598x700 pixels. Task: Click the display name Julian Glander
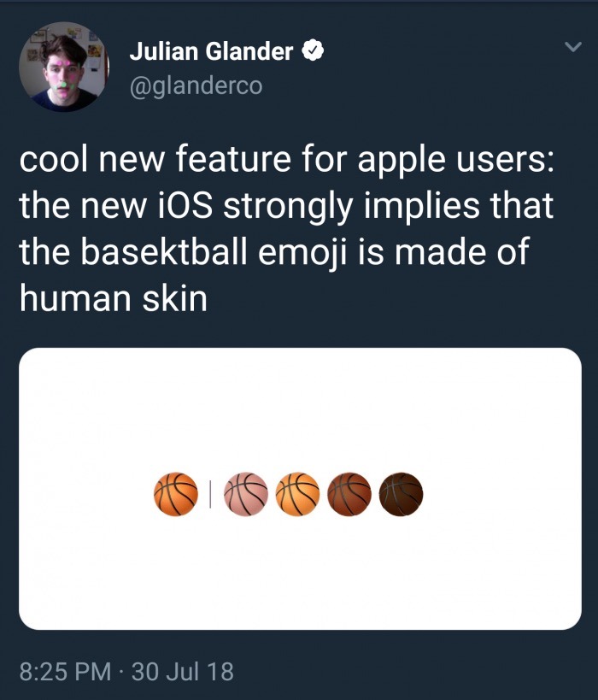pyautogui.click(x=211, y=52)
